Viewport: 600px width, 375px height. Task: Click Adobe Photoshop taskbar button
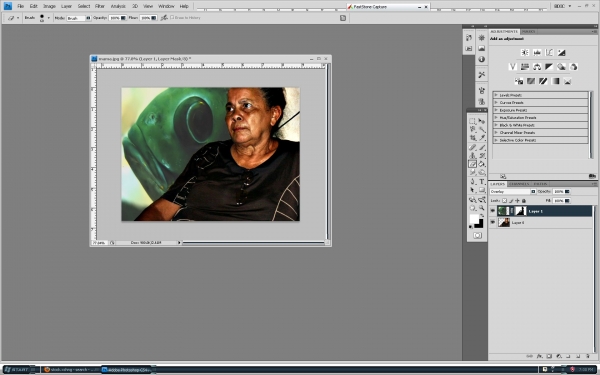pos(126,370)
